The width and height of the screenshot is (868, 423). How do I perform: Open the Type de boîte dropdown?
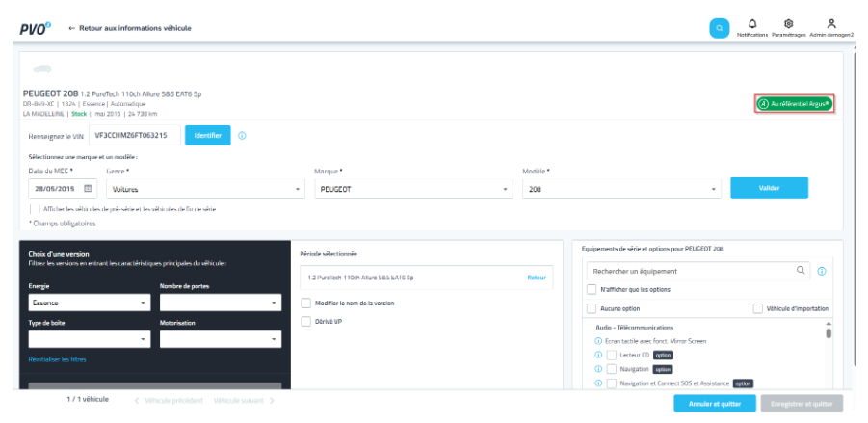90,339
